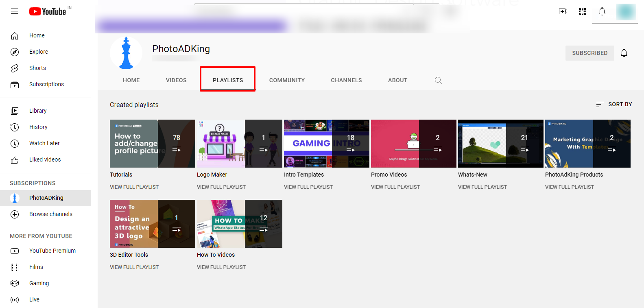Click the 3D Editor Tools title

click(x=129, y=255)
